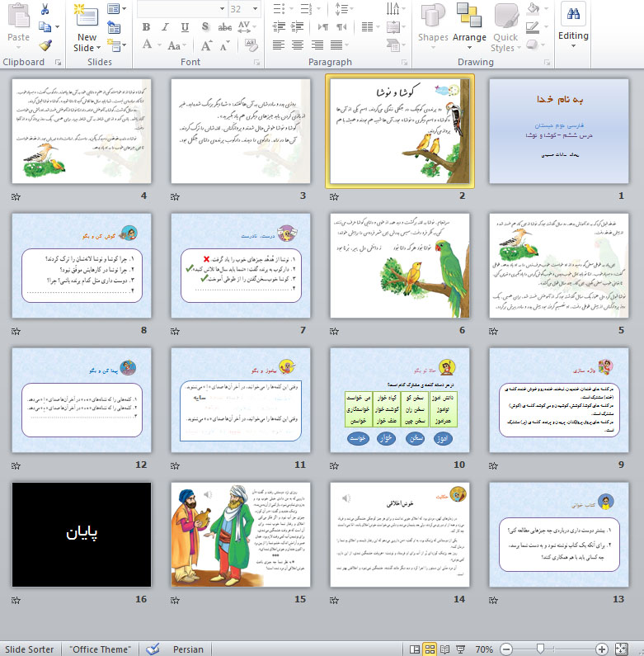Select the Format Painter brush
Viewport: 644px width, 656px height.
tap(45, 45)
